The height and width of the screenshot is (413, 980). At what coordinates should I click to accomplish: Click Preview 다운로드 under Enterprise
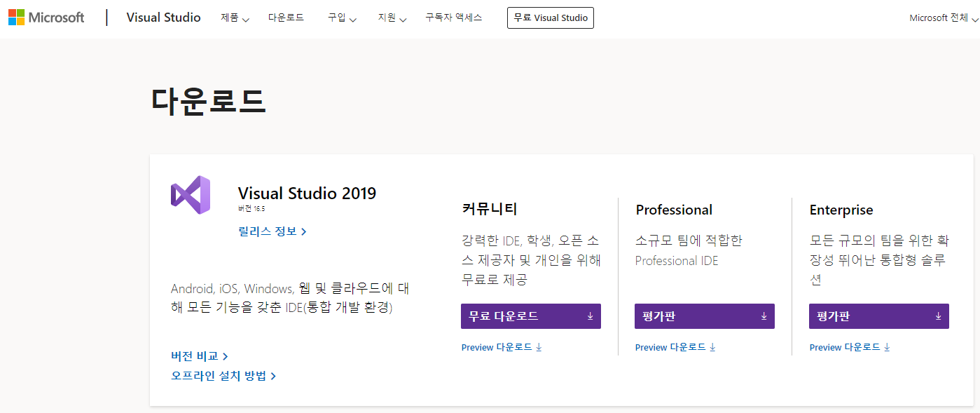tap(850, 347)
